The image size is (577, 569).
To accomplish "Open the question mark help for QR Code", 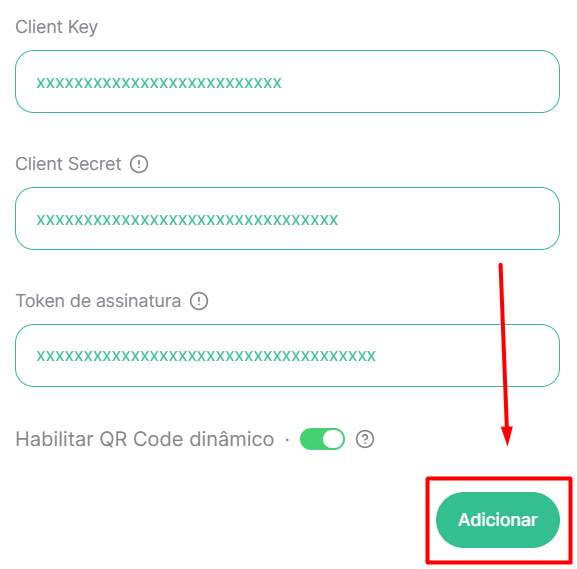I will click(365, 439).
